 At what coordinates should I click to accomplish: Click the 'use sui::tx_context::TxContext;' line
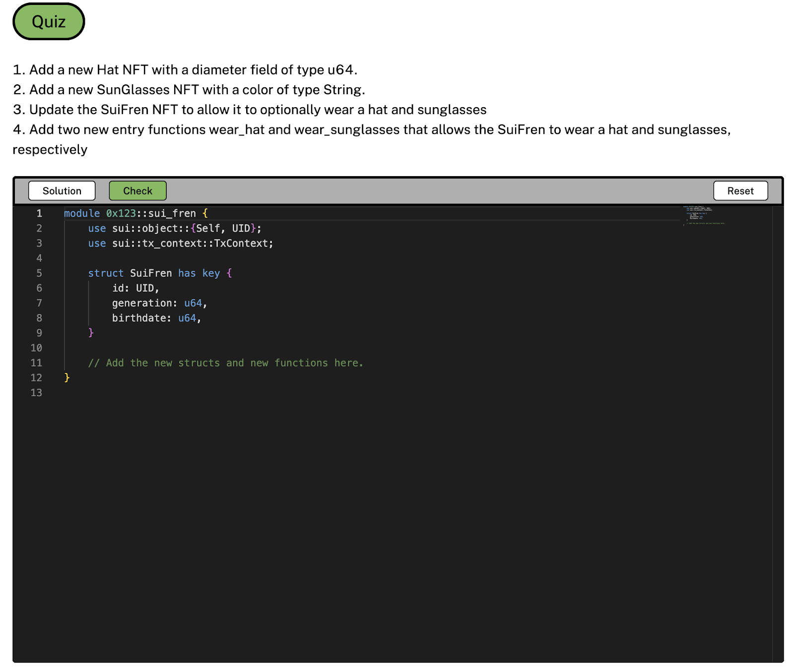tap(181, 244)
